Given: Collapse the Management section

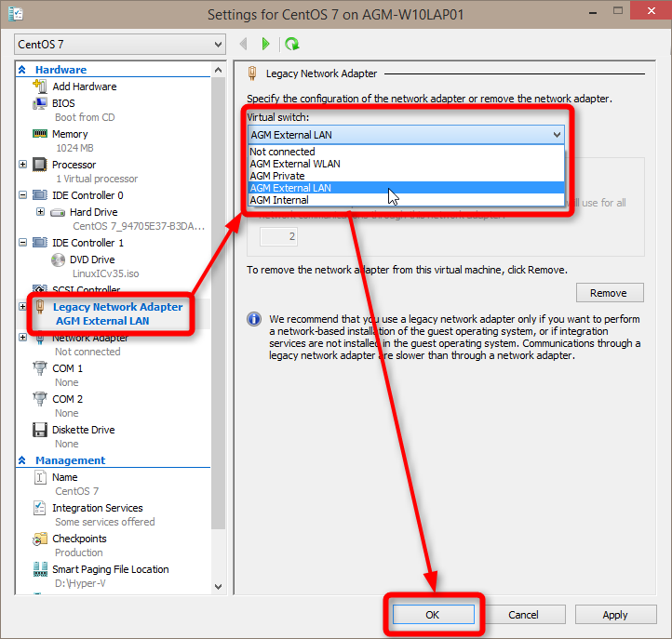Looking at the screenshot, I should pyautogui.click(x=22, y=460).
